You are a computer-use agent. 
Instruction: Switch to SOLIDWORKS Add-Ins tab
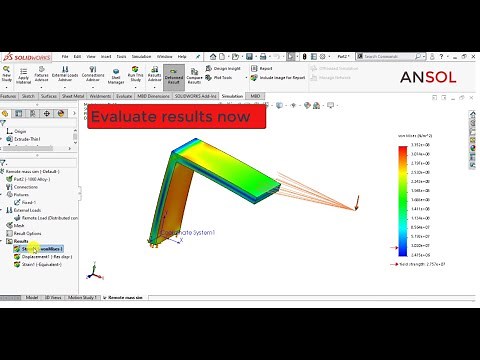click(196, 96)
